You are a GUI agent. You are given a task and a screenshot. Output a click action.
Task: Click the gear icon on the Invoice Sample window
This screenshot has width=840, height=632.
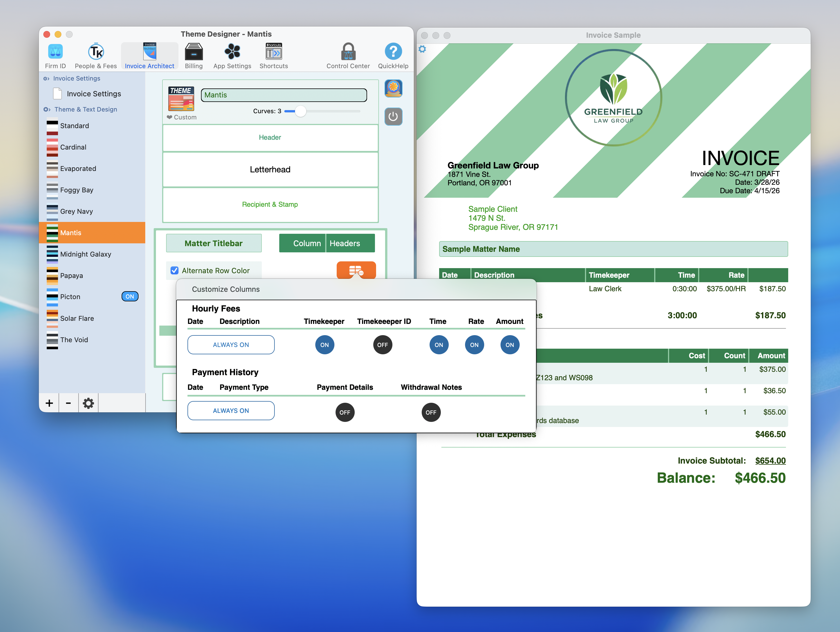click(x=422, y=49)
